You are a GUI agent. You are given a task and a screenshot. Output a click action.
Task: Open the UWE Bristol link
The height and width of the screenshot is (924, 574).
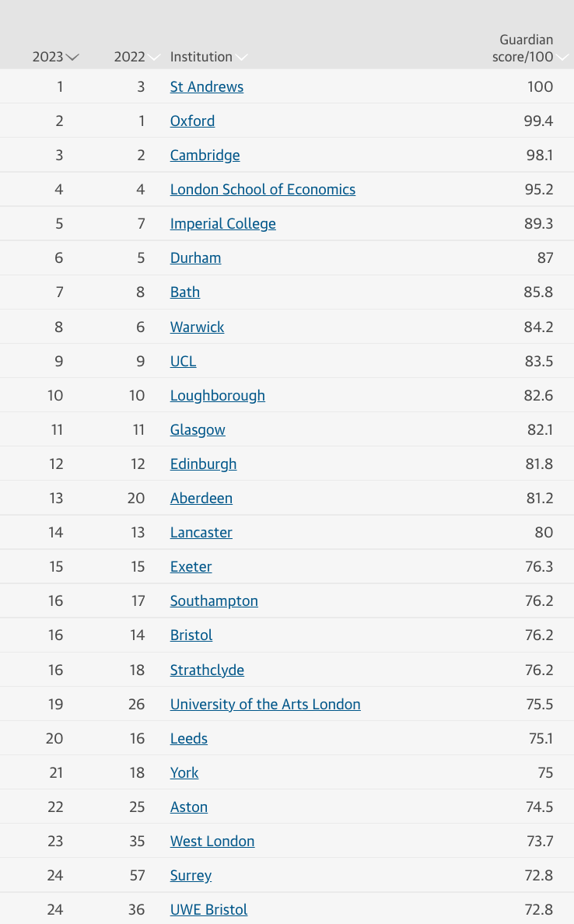(x=208, y=909)
